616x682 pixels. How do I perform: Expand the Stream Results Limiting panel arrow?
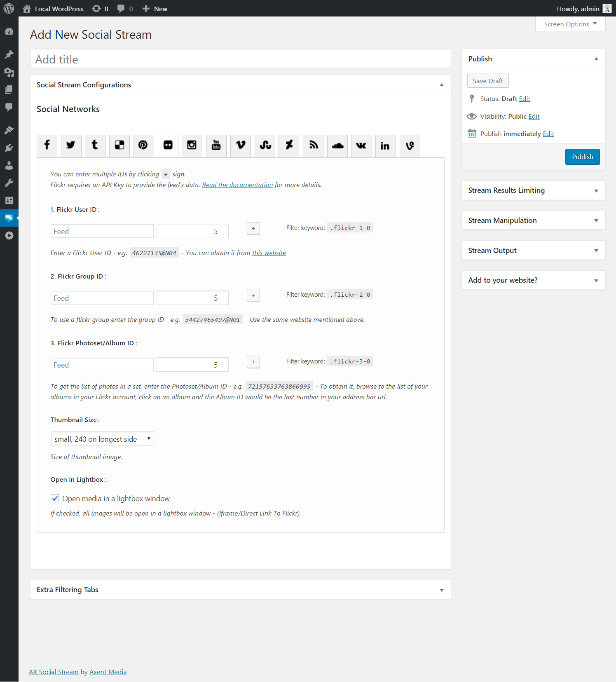[596, 191]
